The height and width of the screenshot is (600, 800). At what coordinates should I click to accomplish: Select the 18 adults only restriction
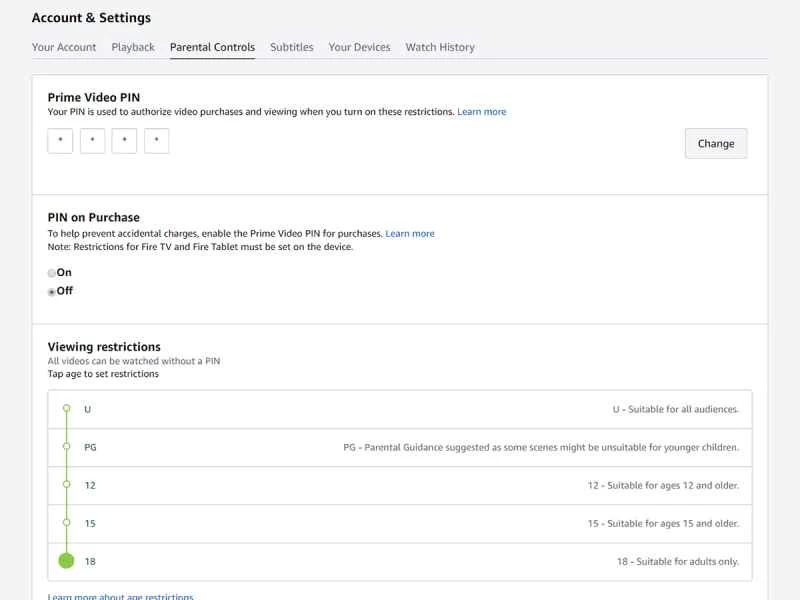[67, 561]
